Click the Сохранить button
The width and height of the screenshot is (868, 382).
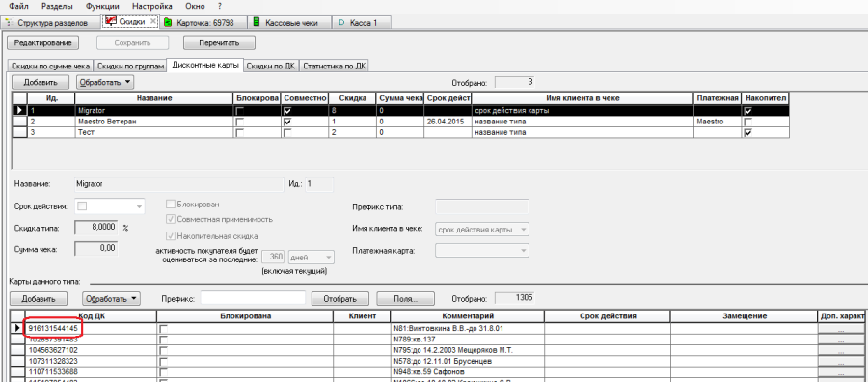tap(133, 42)
